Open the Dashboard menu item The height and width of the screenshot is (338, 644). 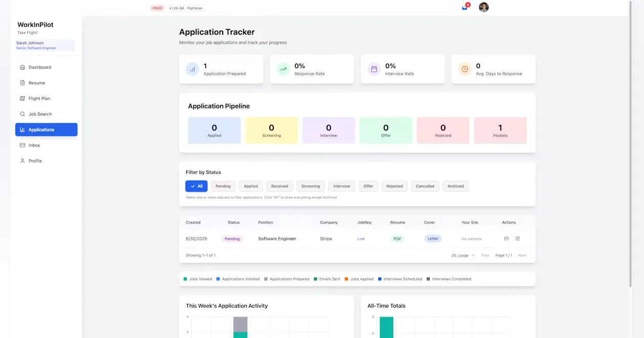pos(46,67)
